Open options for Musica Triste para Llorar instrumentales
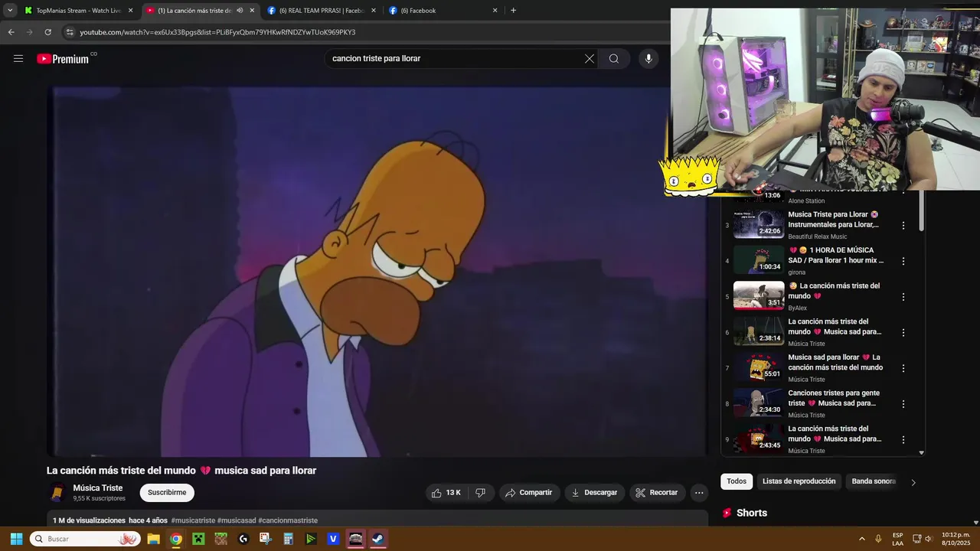Image resolution: width=980 pixels, height=551 pixels. (903, 226)
